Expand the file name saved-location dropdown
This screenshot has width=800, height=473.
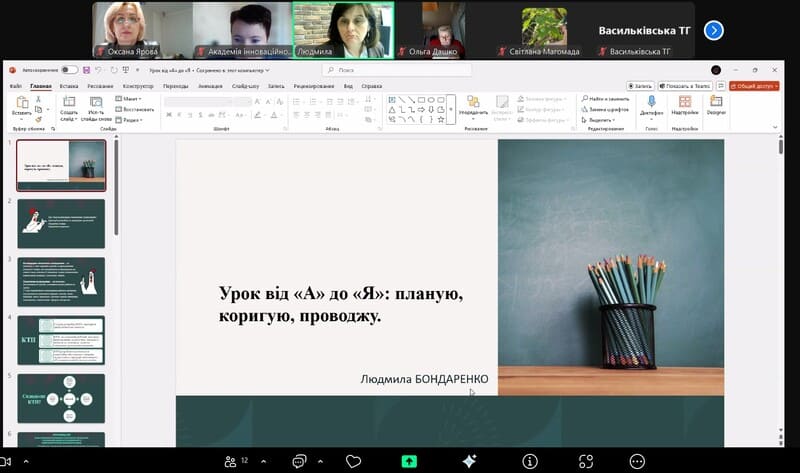[267, 70]
